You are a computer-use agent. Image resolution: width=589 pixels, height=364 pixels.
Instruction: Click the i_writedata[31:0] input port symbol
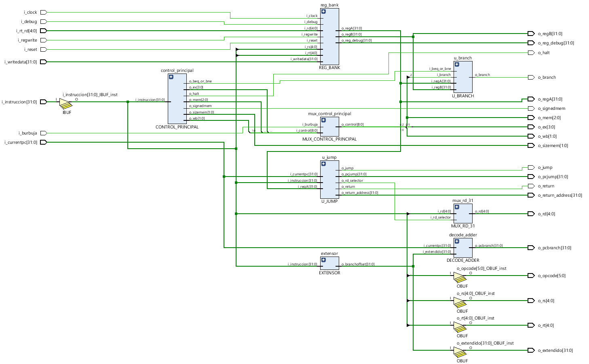(x=44, y=62)
